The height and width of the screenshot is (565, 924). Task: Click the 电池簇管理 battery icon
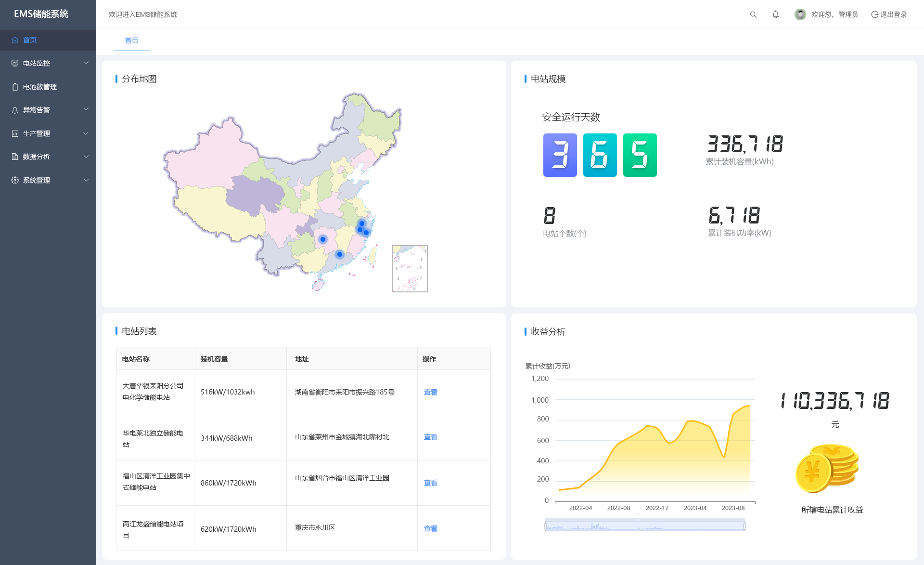tap(15, 87)
